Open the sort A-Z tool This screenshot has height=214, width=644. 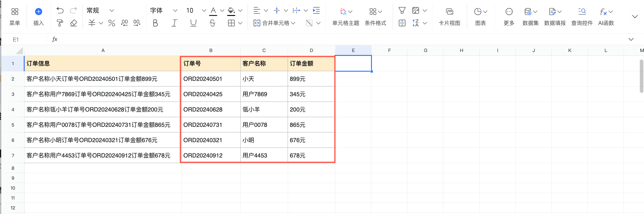point(416,23)
